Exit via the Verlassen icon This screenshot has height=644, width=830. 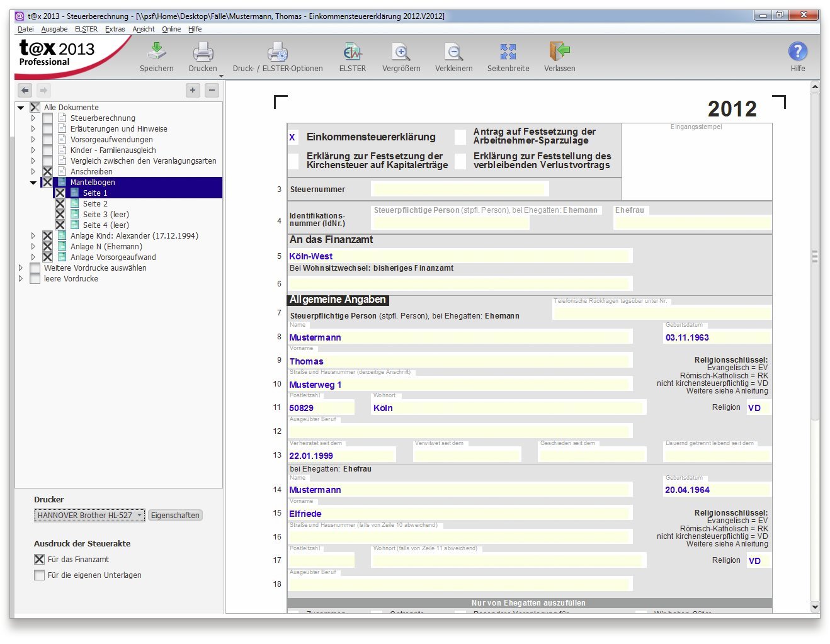559,52
